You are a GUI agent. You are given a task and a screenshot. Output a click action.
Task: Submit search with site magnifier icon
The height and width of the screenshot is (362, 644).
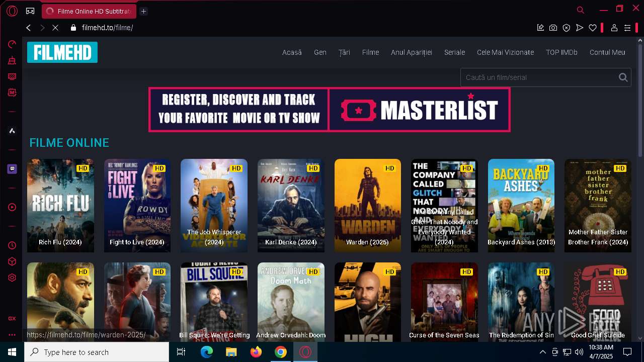pos(623,77)
